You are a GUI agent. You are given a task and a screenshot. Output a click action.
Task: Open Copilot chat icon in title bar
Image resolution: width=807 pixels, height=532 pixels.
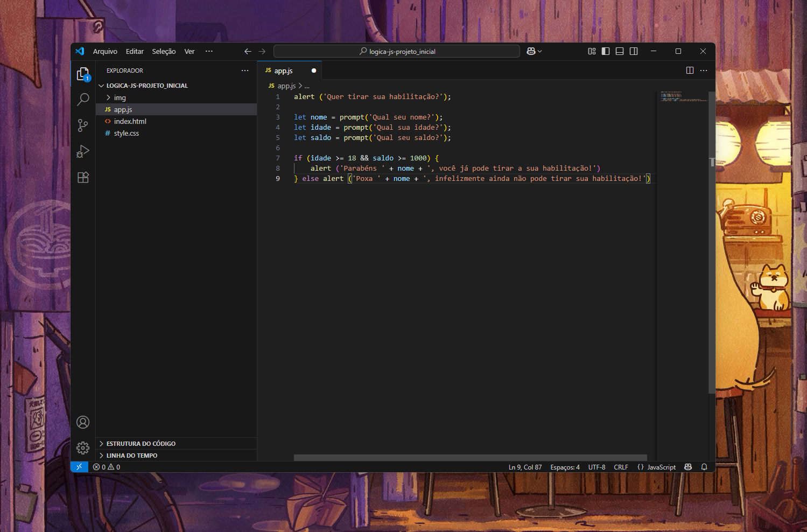pyautogui.click(x=531, y=51)
